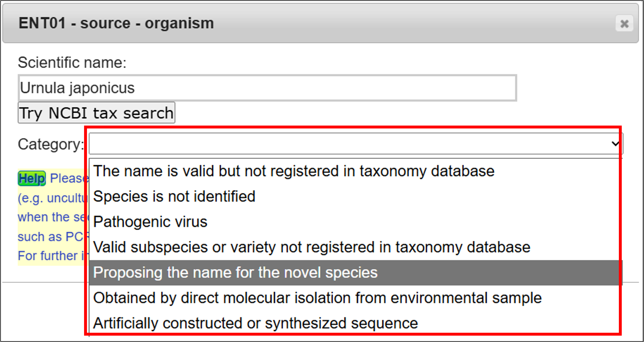Image resolution: width=644 pixels, height=342 pixels.
Task: Choose "Proposing the name for the novel species"
Action: [235, 273]
